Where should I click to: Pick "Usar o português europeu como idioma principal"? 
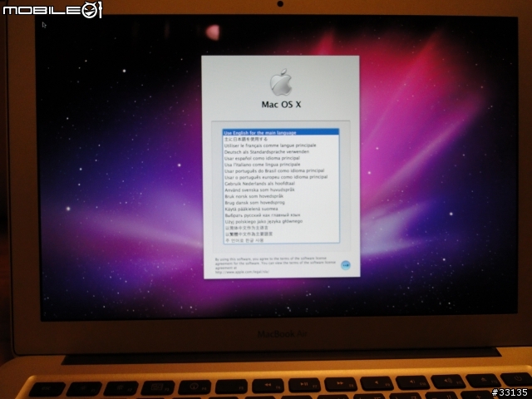pos(281,177)
